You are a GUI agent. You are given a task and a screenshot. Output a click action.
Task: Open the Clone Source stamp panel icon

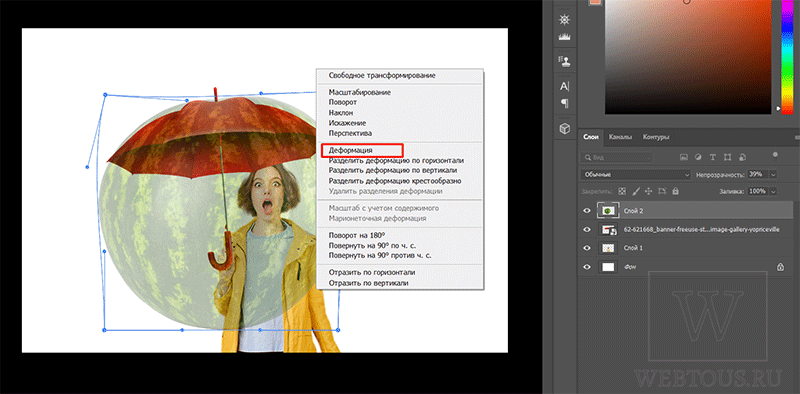tap(565, 61)
